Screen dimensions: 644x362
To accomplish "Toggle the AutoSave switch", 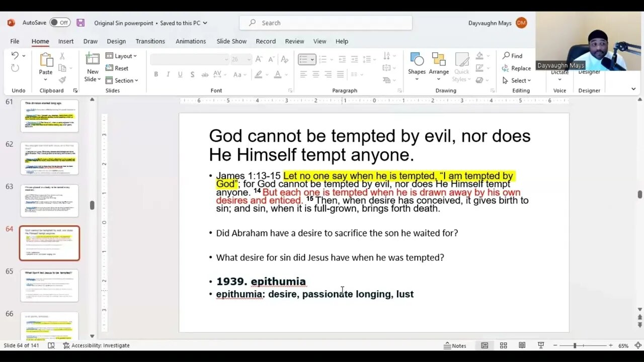I will click(60, 23).
